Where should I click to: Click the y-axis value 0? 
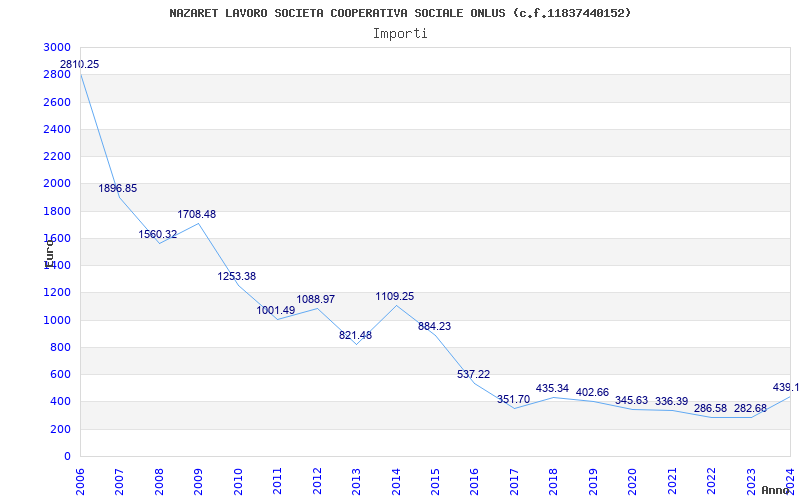[x=67, y=456]
